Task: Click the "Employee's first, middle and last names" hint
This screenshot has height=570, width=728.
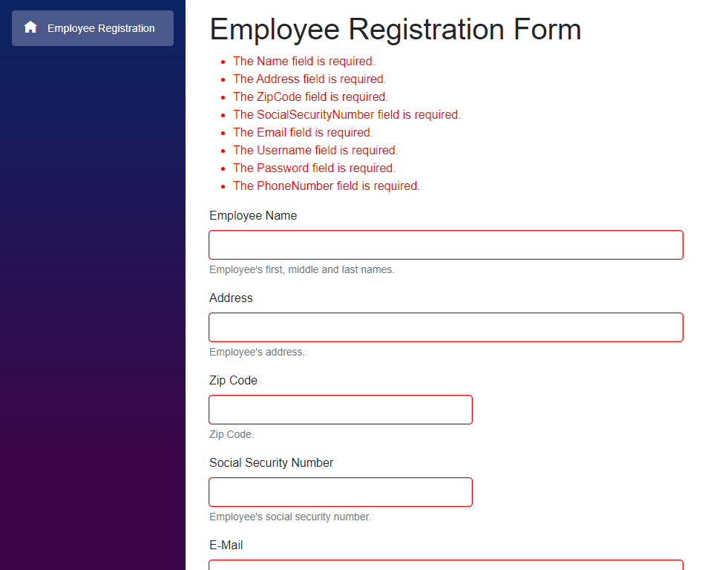Action: (x=301, y=270)
